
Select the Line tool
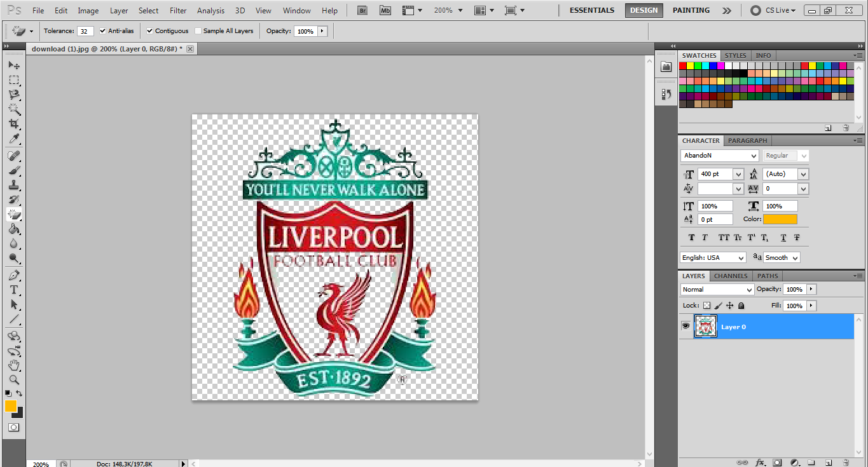click(14, 319)
